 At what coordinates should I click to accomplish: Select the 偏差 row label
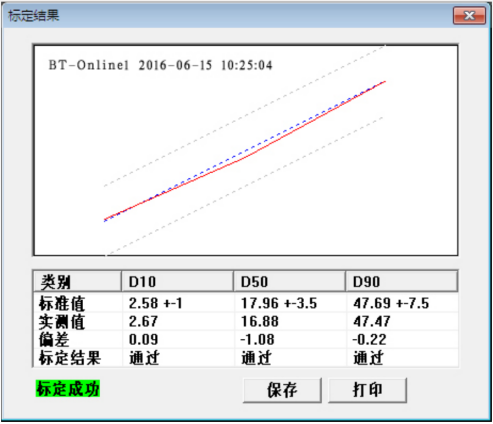54,340
